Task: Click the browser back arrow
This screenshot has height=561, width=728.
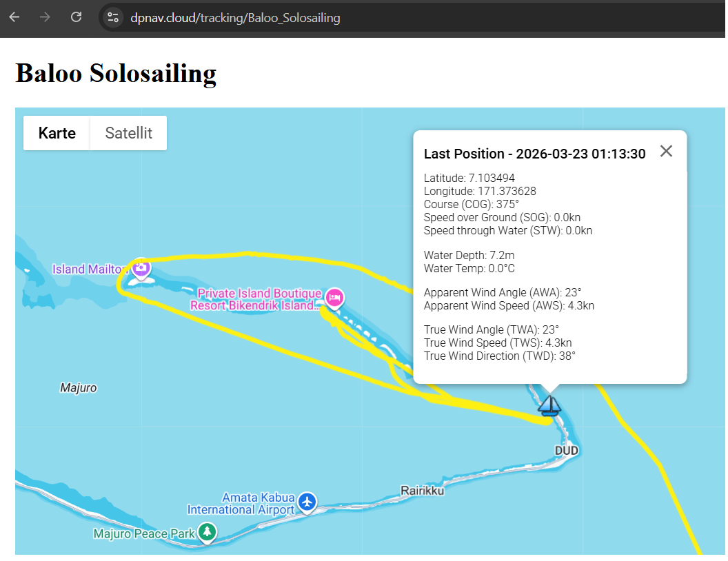Action: [14, 17]
